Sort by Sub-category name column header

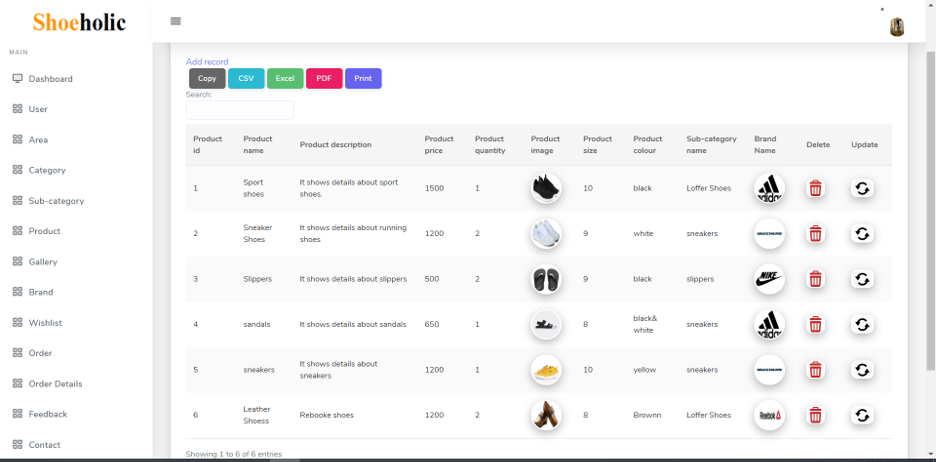tap(711, 144)
